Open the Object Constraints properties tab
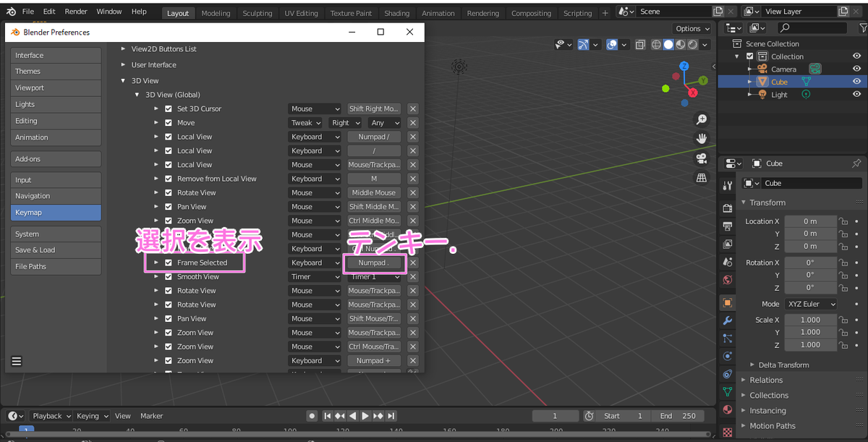This screenshot has height=442, width=868. point(728,374)
